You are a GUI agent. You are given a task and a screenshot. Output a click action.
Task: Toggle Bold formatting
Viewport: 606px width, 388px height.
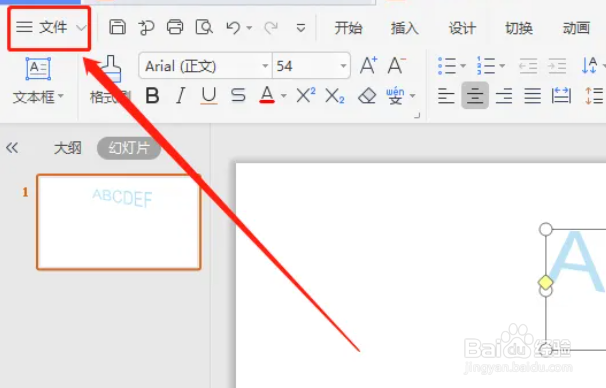(152, 95)
